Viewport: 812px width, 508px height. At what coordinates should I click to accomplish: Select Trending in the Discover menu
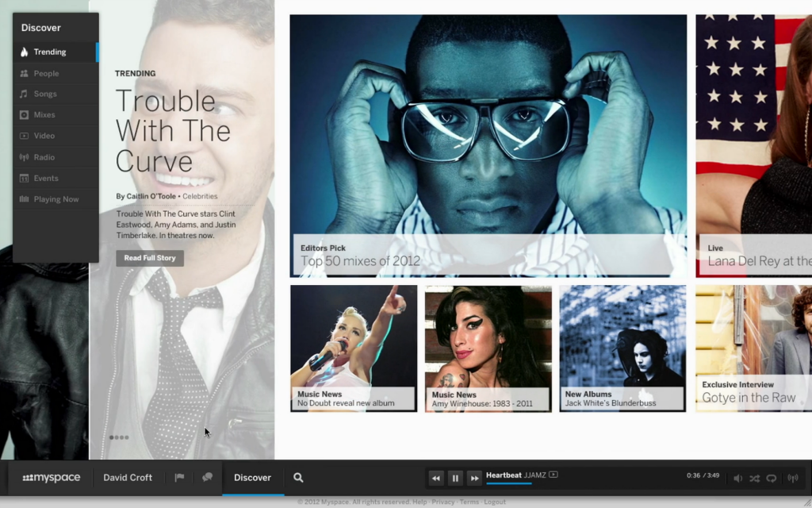(56, 52)
